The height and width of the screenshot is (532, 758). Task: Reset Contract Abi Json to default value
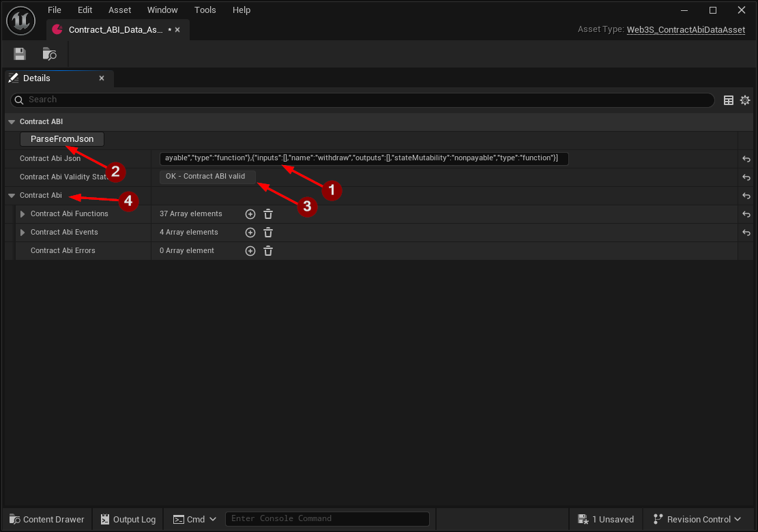(746, 158)
